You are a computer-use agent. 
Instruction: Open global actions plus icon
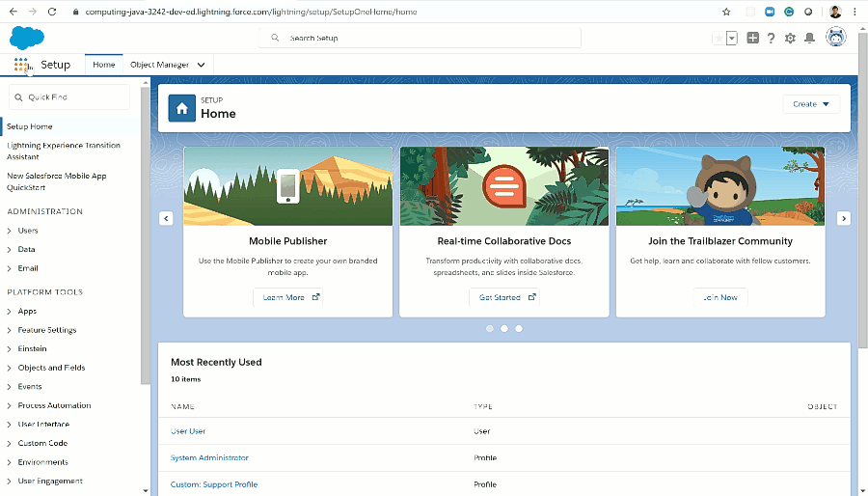(752, 38)
